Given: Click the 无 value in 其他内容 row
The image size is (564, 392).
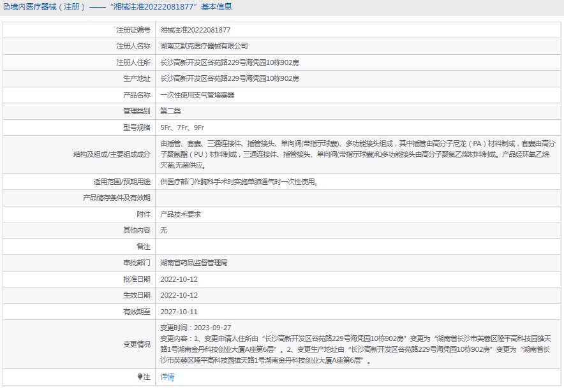Looking at the screenshot, I should (164, 230).
